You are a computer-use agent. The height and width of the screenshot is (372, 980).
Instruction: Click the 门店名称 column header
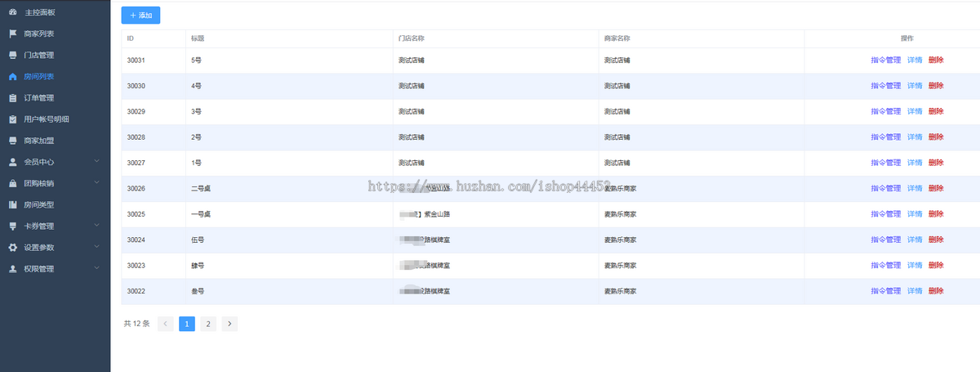(x=411, y=38)
